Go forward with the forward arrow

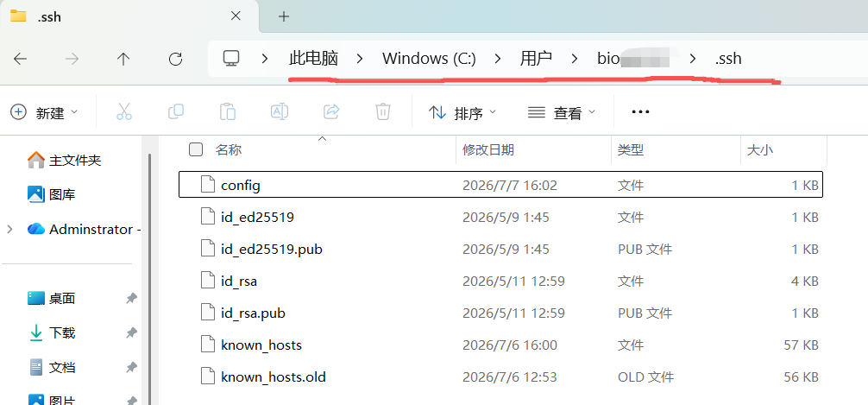coord(72,59)
